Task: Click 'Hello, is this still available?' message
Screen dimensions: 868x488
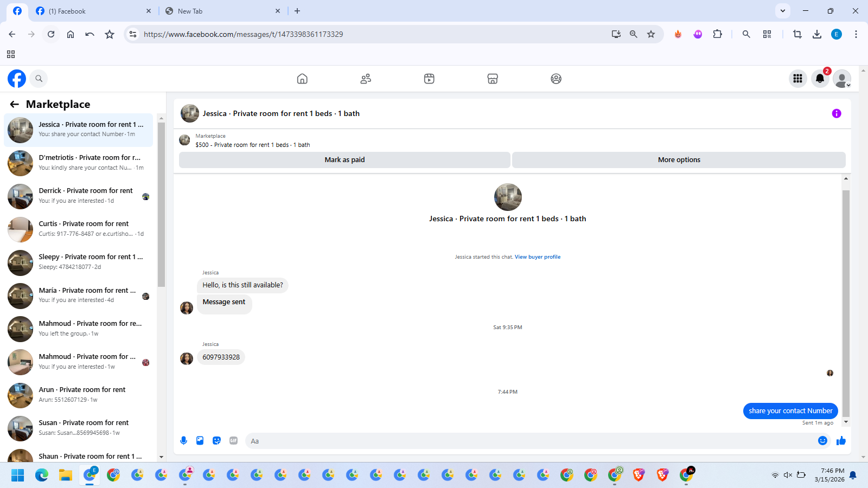Action: tap(242, 285)
